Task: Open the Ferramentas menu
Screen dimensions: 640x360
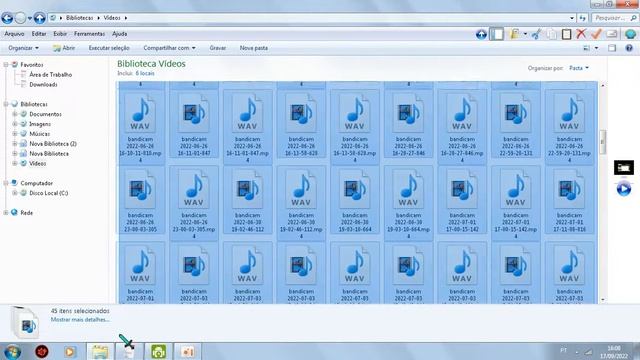Action: coord(89,34)
